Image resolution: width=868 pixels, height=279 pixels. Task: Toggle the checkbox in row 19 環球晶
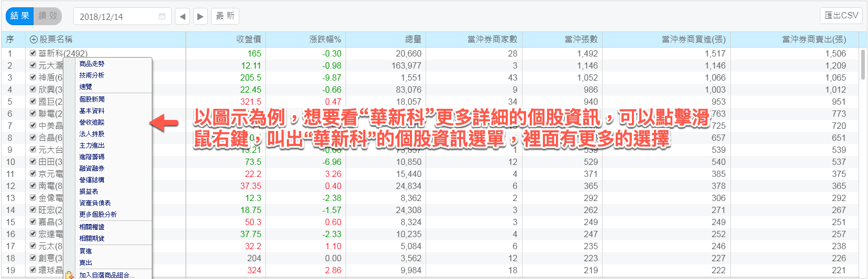(33, 270)
